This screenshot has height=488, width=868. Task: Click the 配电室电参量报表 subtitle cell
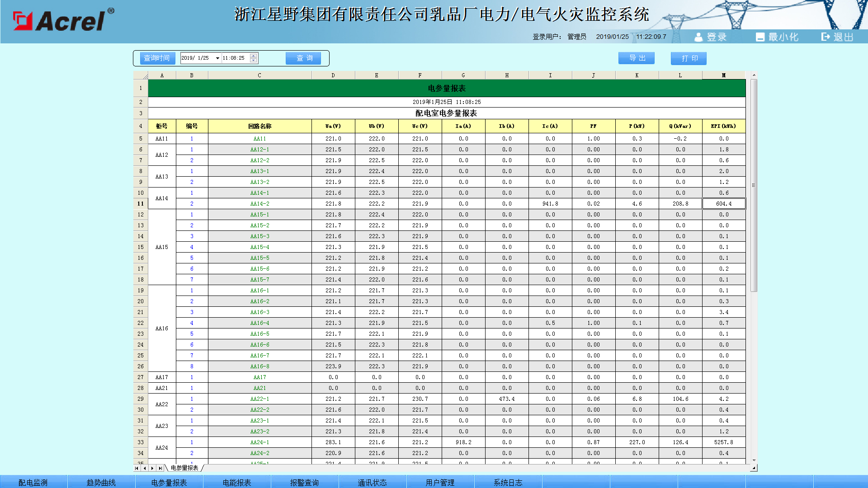[447, 113]
